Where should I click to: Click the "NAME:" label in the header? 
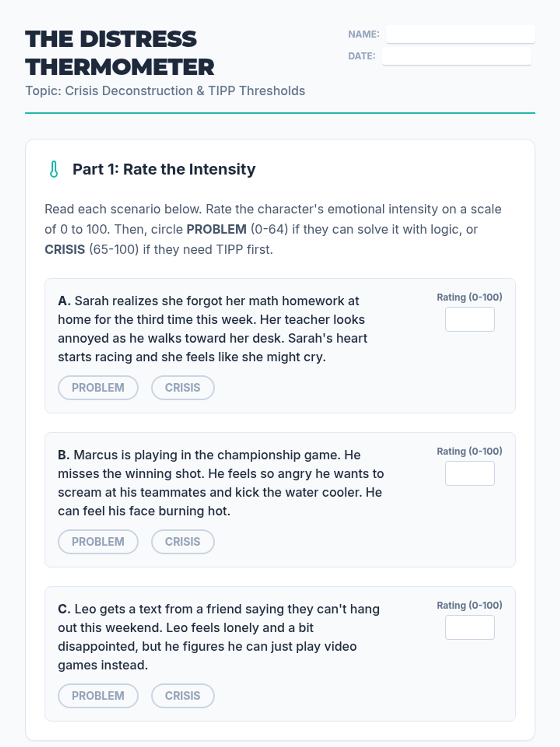(364, 34)
